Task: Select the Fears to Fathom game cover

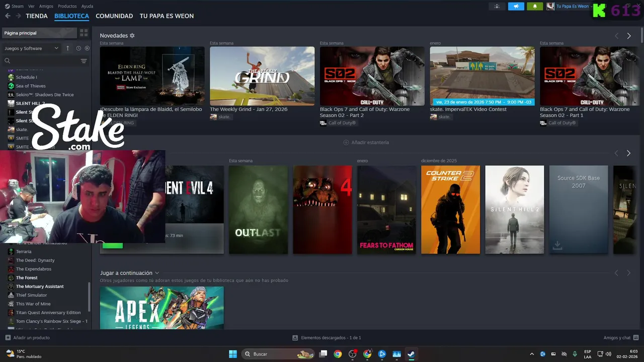Action: [386, 210]
